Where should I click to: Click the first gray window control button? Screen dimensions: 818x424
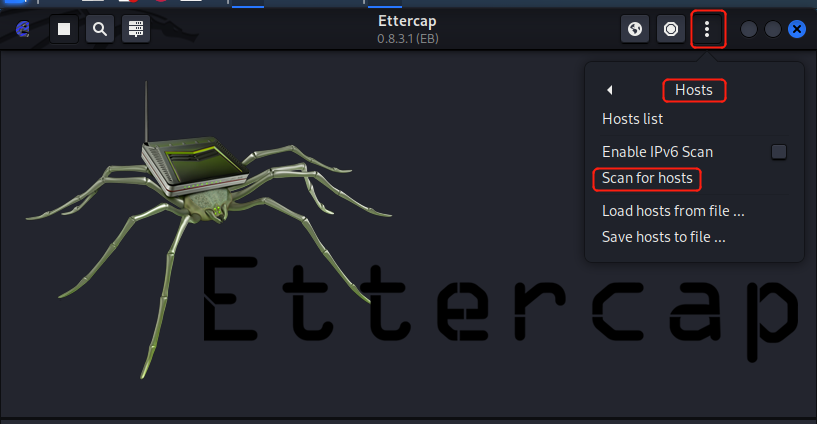(749, 29)
